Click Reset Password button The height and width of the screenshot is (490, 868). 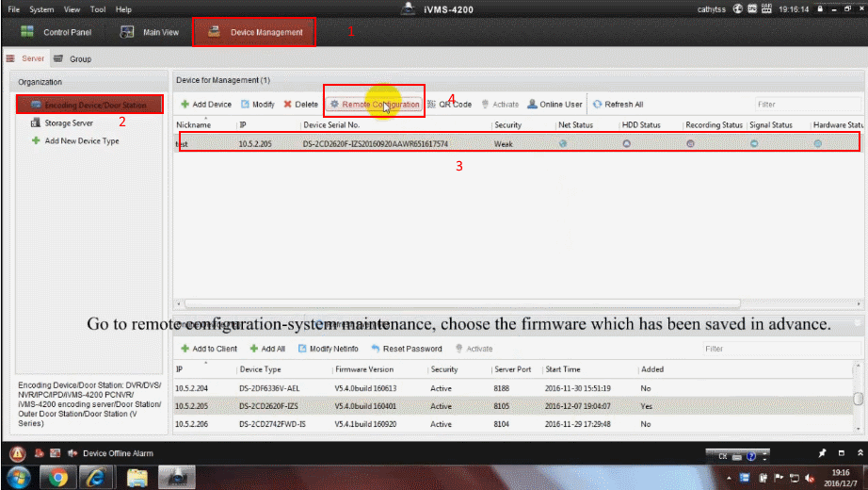406,349
